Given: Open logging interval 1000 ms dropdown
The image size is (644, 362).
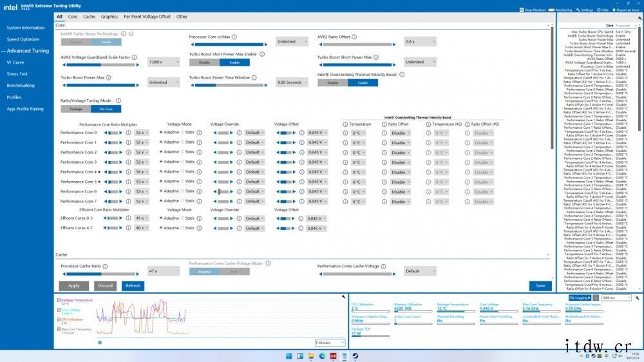Looking at the screenshot, I should click(616, 298).
